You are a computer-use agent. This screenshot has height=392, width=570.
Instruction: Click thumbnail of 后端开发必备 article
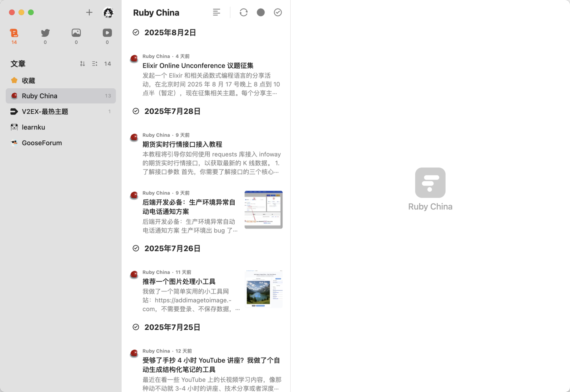coord(263,210)
